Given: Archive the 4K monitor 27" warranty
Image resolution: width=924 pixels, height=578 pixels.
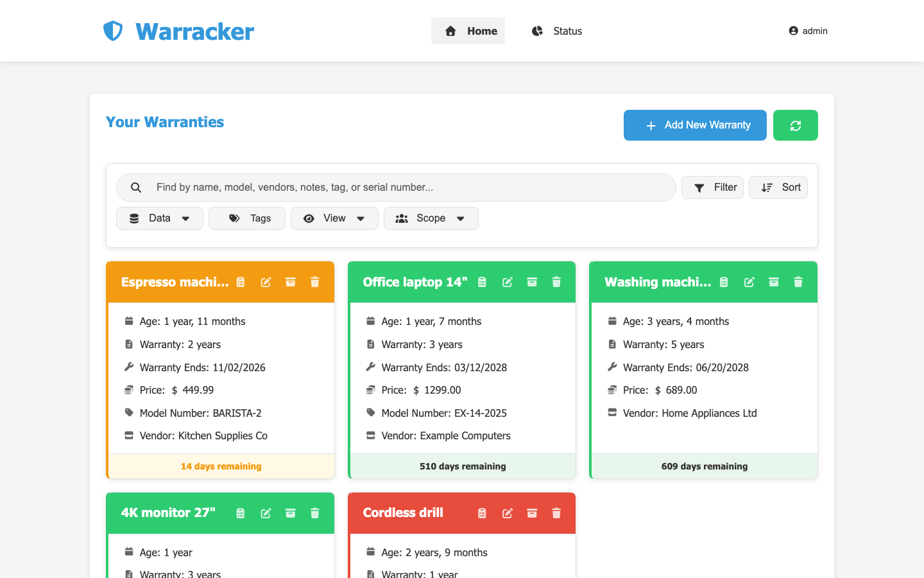Looking at the screenshot, I should pyautogui.click(x=291, y=513).
